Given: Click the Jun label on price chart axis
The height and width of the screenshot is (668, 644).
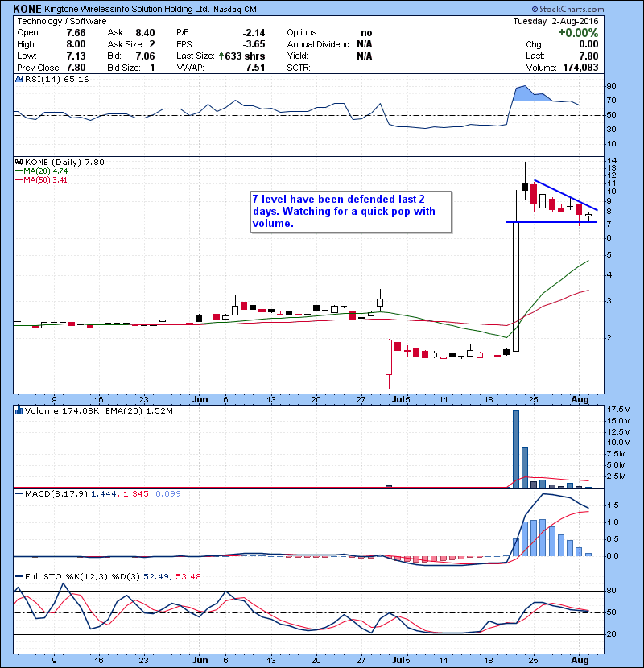Looking at the screenshot, I should pyautogui.click(x=200, y=400).
